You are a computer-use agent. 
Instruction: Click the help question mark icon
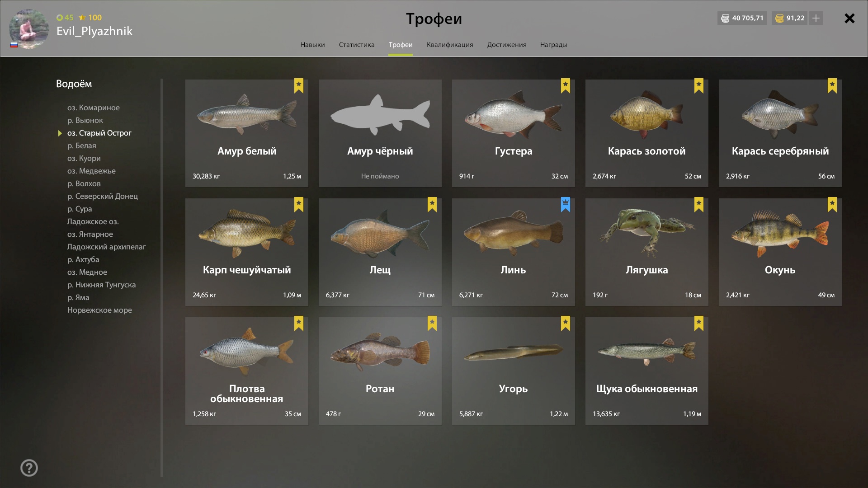click(x=29, y=468)
